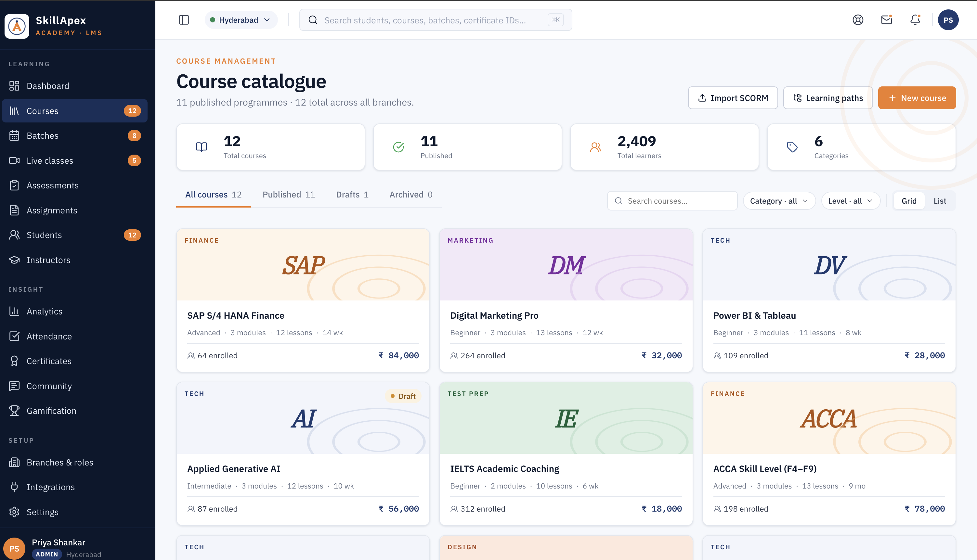Open Live classes in the sidebar
Image resolution: width=977 pixels, height=560 pixels.
[75, 160]
